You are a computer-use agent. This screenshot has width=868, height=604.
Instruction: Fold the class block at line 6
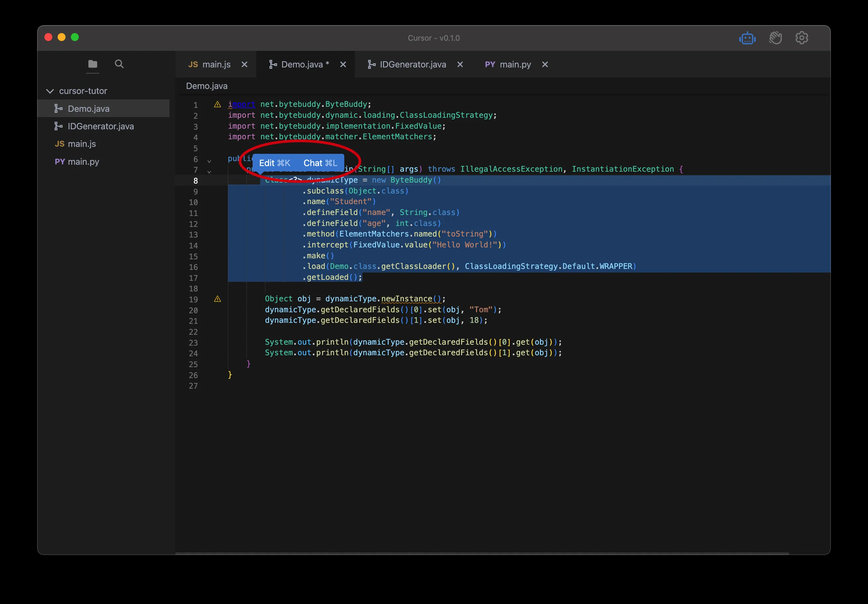[x=209, y=161]
